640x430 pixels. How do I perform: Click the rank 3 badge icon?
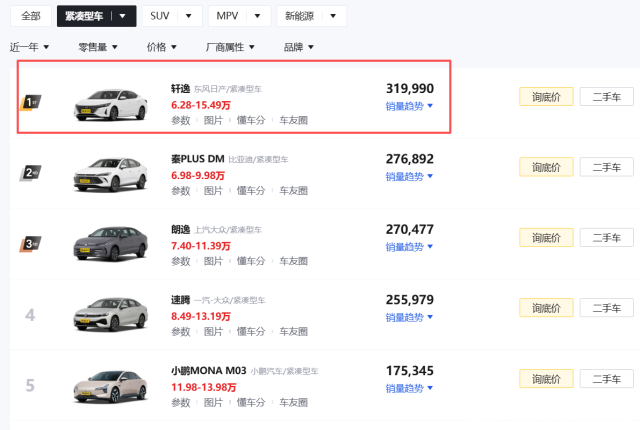[30, 243]
